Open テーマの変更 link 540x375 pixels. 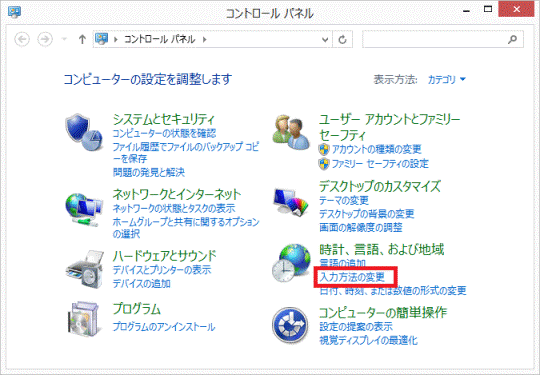coord(344,200)
